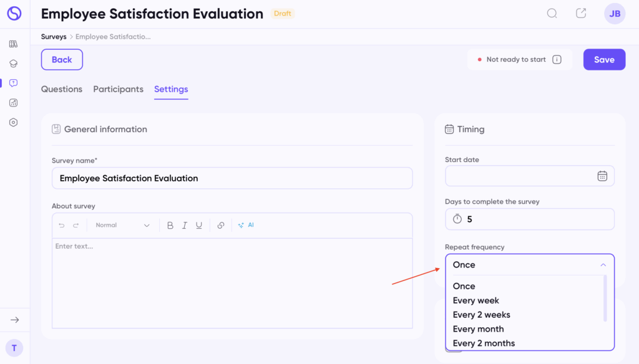The height and width of the screenshot is (364, 639).
Task: Select Every 2 weeks from frequency list
Action: click(x=481, y=315)
